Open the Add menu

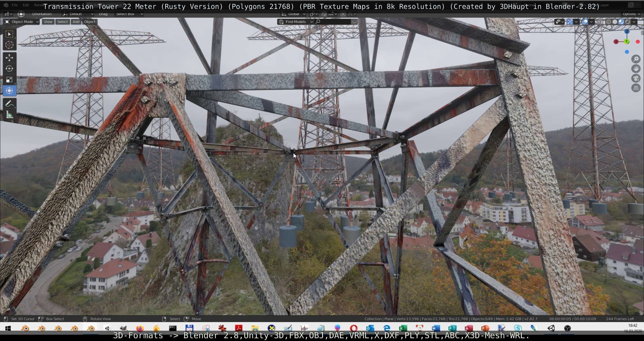point(76,22)
